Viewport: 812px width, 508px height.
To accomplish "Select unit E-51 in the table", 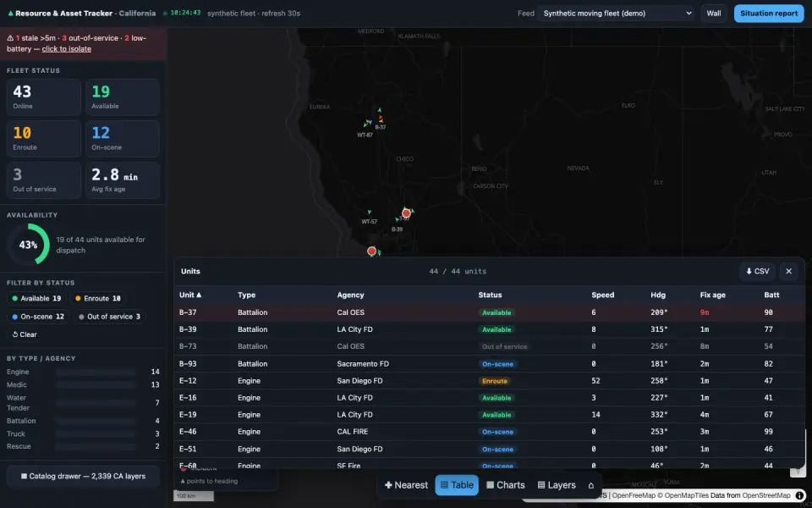I will click(x=490, y=449).
